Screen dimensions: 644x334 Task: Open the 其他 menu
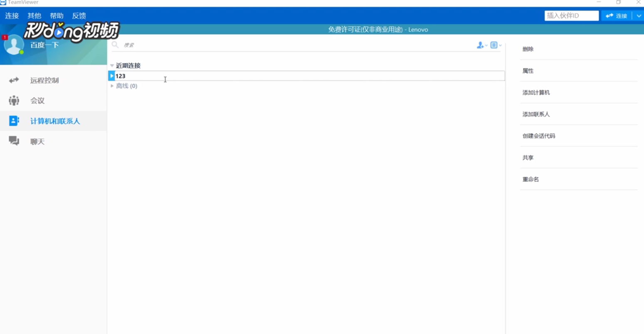pyautogui.click(x=35, y=16)
